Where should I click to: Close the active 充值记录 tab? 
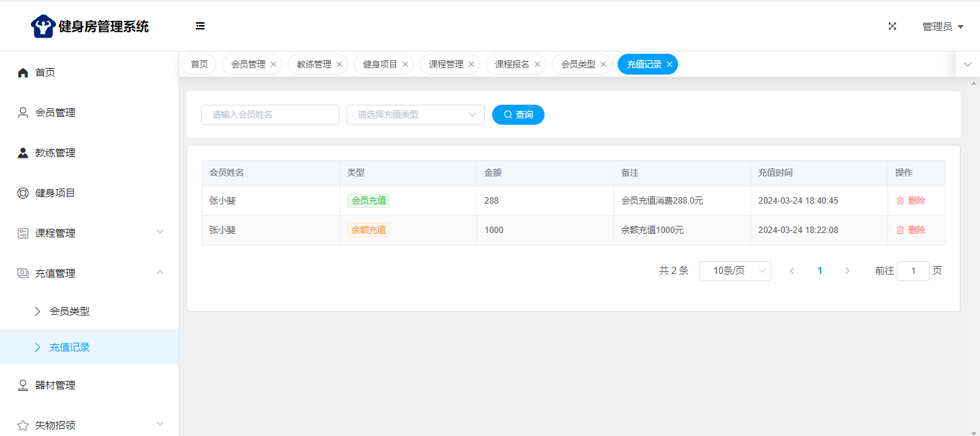point(669,65)
